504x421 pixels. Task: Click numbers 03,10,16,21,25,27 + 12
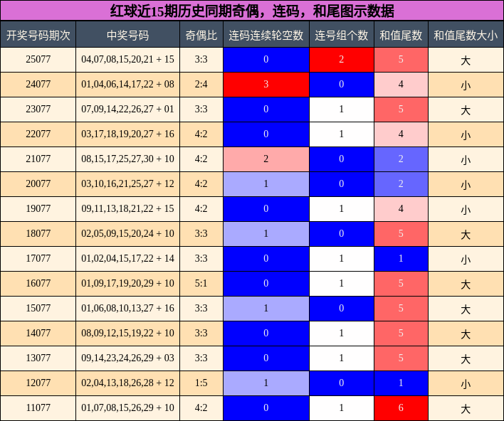click(x=127, y=184)
